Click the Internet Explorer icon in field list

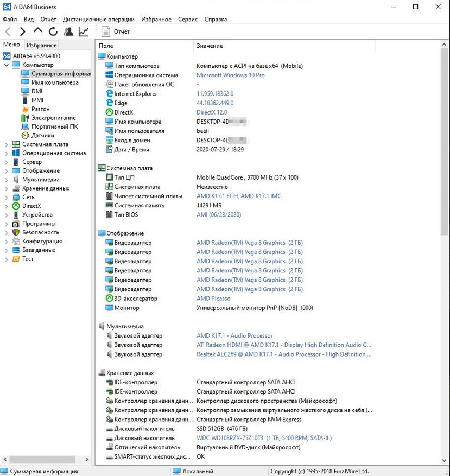[x=109, y=93]
